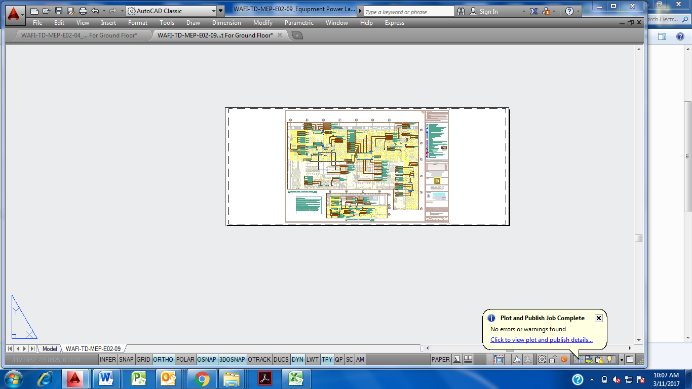The width and height of the screenshot is (692, 389).
Task: Click the Maximize Viewport icon in status bar
Action: point(499,359)
